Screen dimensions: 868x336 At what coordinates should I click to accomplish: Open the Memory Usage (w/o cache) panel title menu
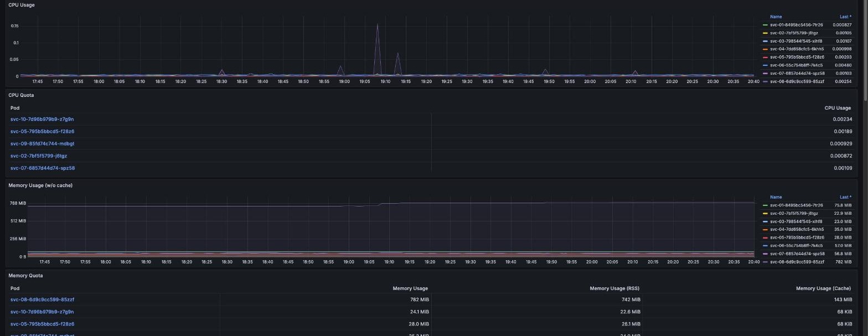[40, 185]
